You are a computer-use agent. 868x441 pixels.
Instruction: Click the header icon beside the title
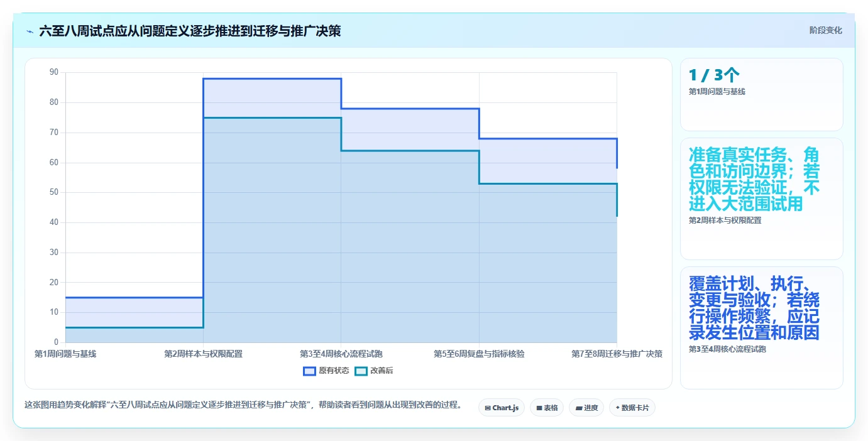(x=30, y=31)
